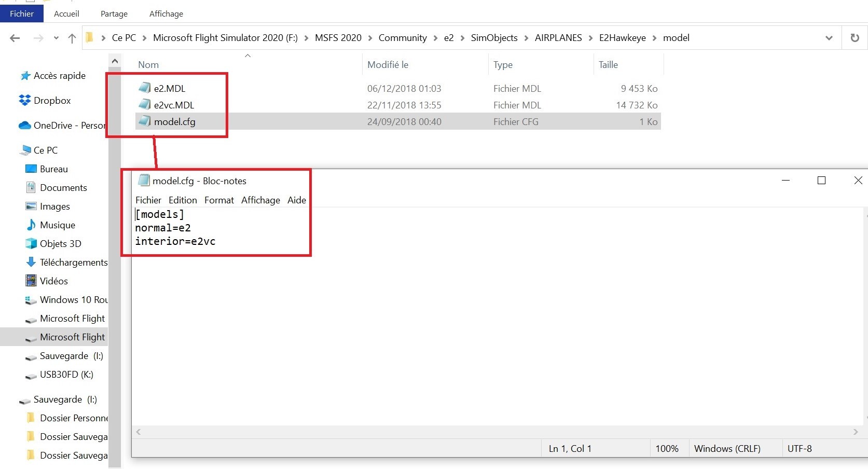The image size is (868, 469).
Task: Open the Vidéos film icon
Action: [x=31, y=281]
